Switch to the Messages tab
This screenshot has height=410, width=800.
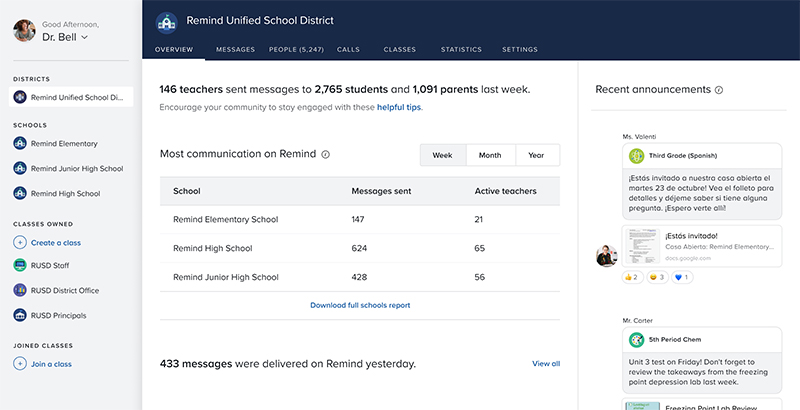[235, 49]
